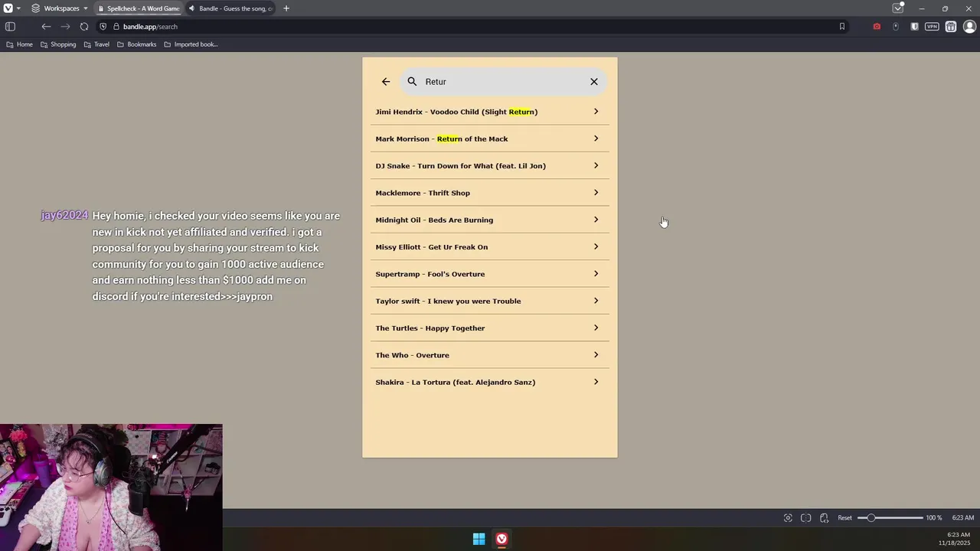
Task: Click the Vivaldi icon on the taskbar
Action: click(x=501, y=540)
